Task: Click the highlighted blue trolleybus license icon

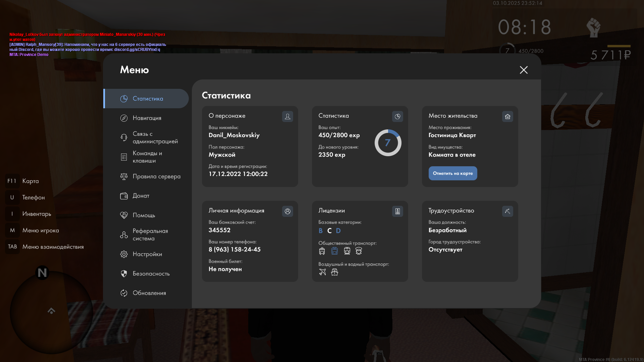Action: coord(334,251)
